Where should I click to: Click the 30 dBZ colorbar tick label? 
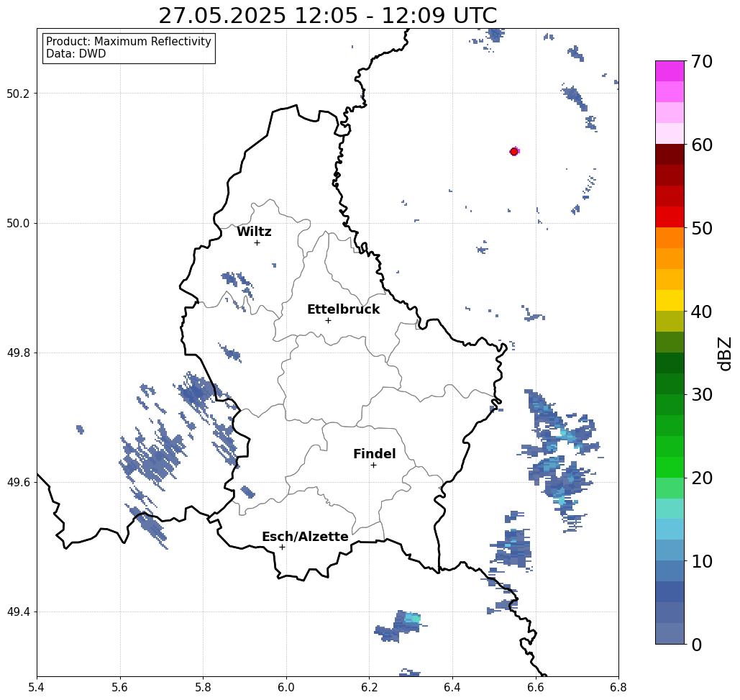coord(702,394)
